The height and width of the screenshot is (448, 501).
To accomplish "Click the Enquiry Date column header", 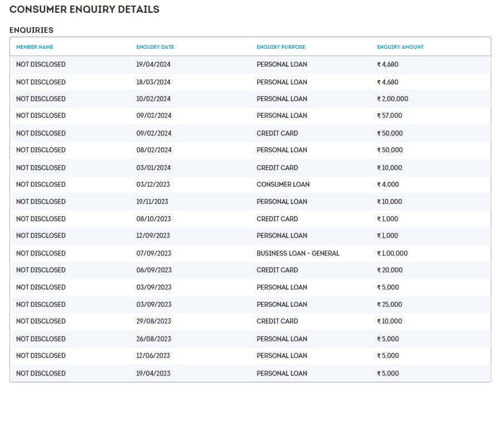I will (155, 47).
